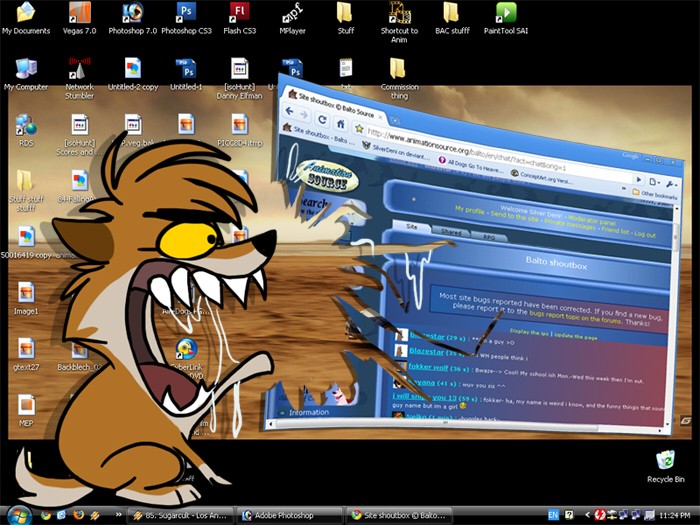Select the MEP file icon
This screenshot has height=525, width=700.
coord(26,411)
